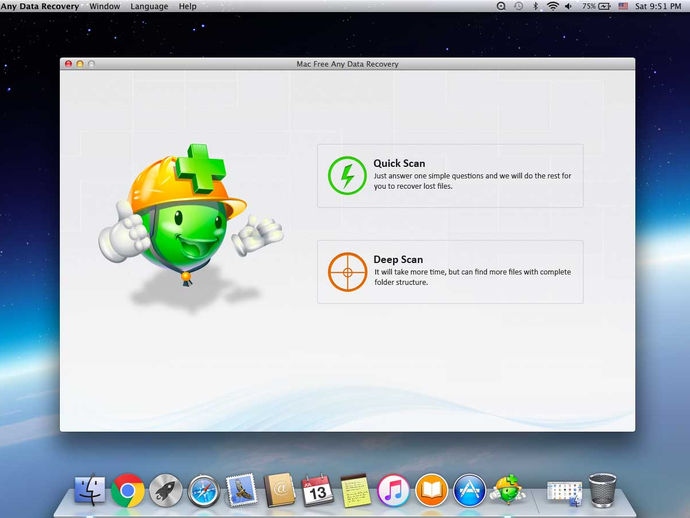
Task: Click the 'Just answer one simple questions' description
Action: (x=473, y=181)
